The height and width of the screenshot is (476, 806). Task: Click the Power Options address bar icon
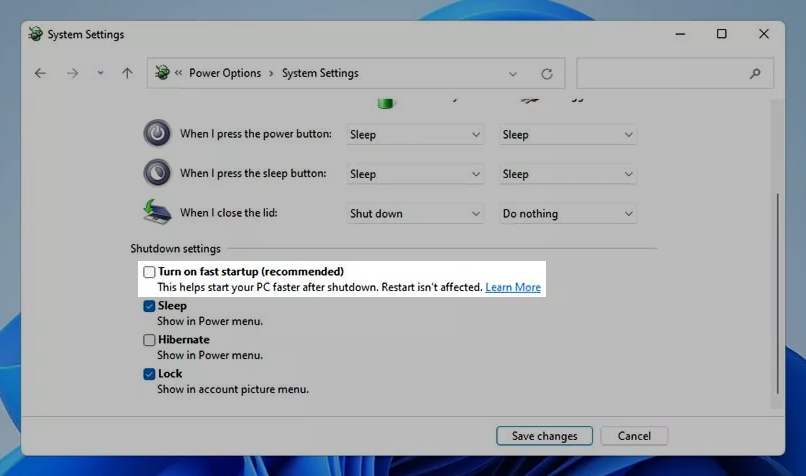[x=162, y=72]
